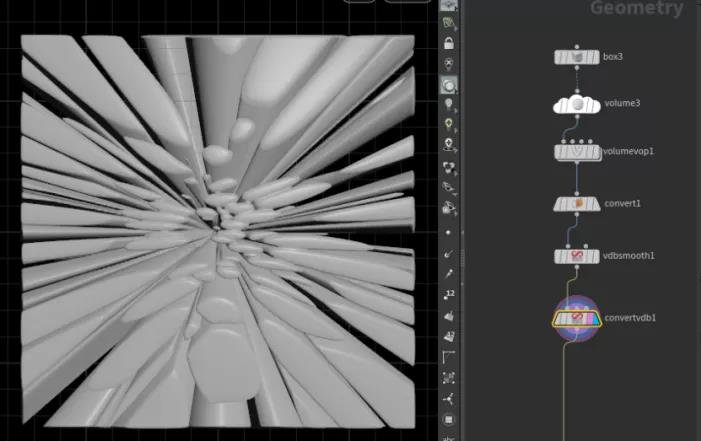This screenshot has width=701, height=441.
Task: Expand the headlight marker icon options
Action: point(448,145)
